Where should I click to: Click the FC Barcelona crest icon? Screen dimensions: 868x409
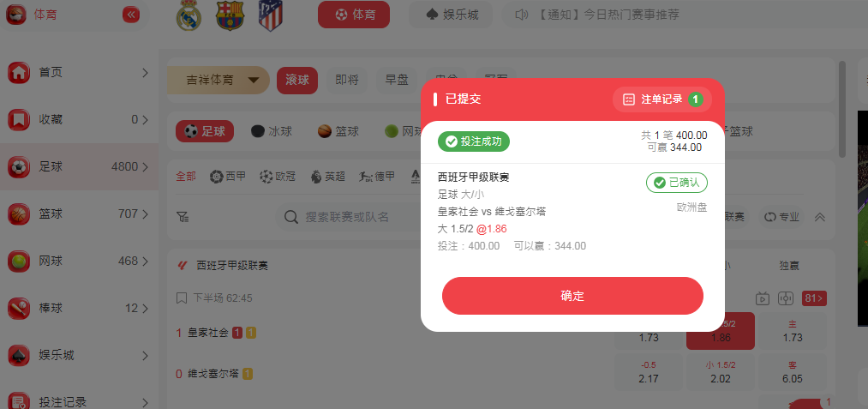click(x=229, y=15)
